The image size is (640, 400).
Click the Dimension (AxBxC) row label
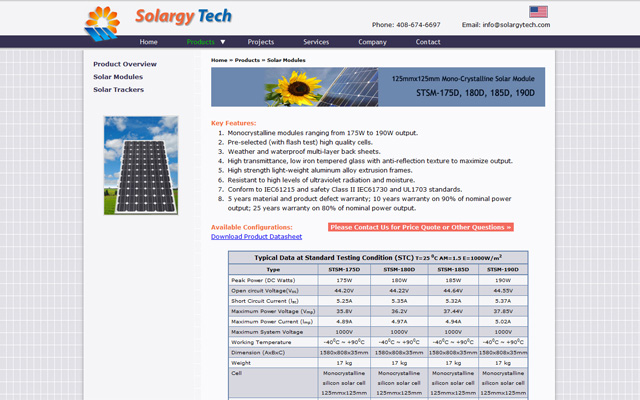pyautogui.click(x=258, y=353)
